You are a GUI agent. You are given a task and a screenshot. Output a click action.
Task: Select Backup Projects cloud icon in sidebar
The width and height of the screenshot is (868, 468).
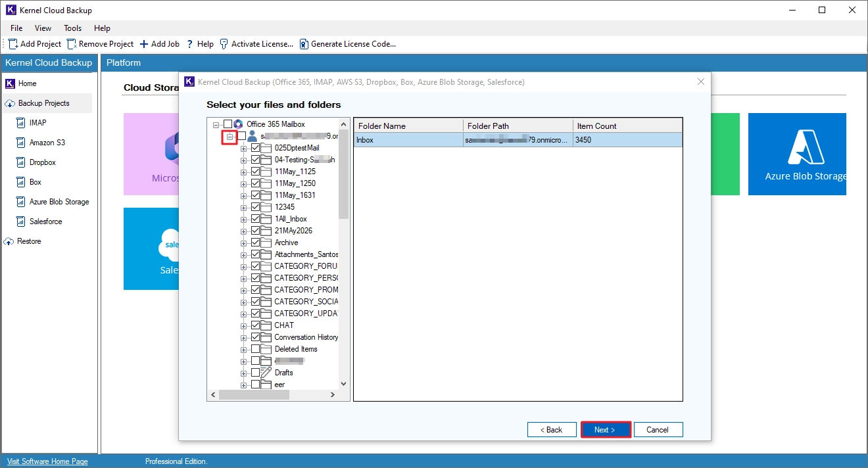[x=9, y=103]
